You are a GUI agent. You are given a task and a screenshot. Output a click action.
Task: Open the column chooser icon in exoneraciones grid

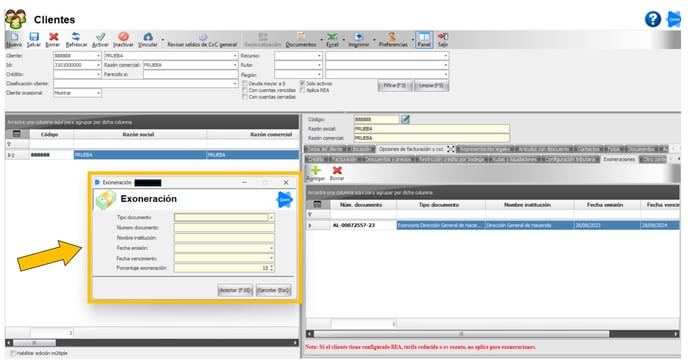point(318,205)
